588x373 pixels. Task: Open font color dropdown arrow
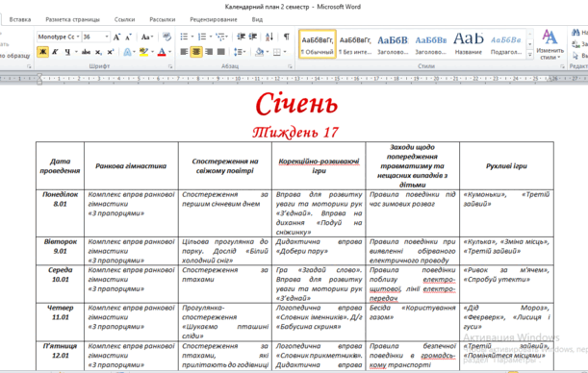tap(170, 52)
